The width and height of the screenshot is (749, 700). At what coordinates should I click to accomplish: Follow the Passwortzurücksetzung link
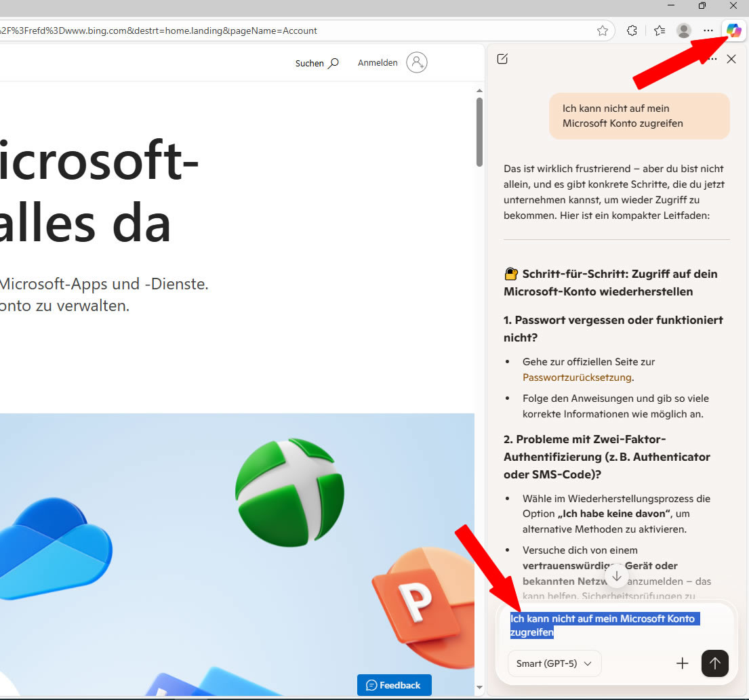point(577,377)
